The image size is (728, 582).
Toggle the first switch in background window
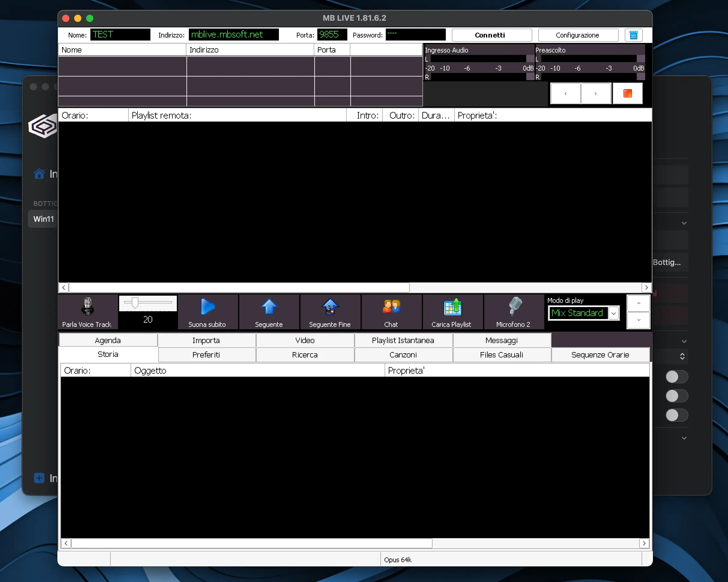tap(676, 377)
